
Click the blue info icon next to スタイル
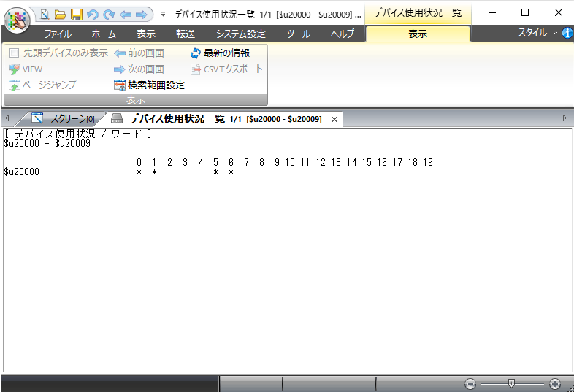[567, 34]
